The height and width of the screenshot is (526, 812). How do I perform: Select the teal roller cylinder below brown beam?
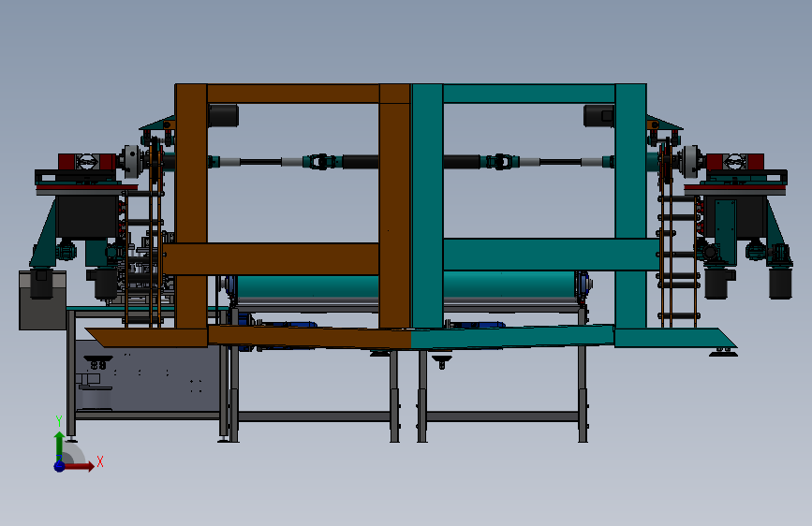click(x=307, y=287)
